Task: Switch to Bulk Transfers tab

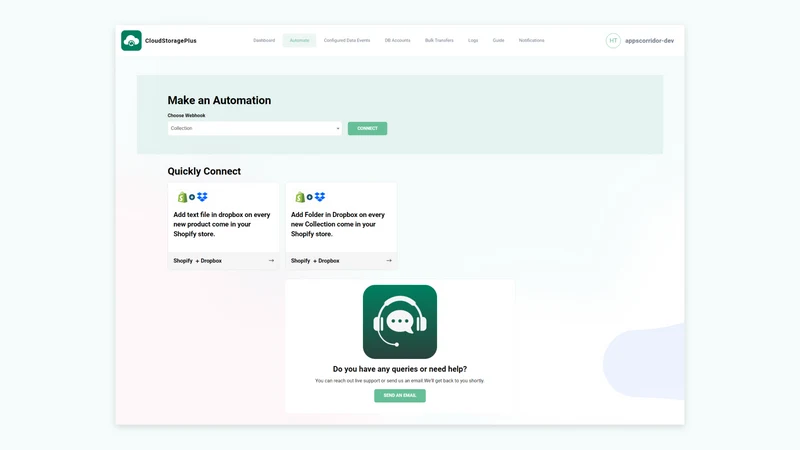Action: [439, 40]
